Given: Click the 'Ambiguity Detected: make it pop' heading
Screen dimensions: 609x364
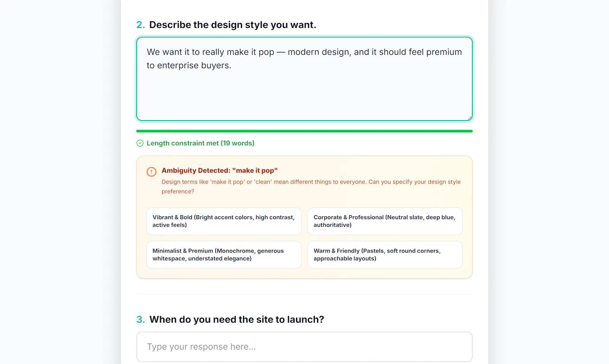Looking at the screenshot, I should tap(220, 170).
